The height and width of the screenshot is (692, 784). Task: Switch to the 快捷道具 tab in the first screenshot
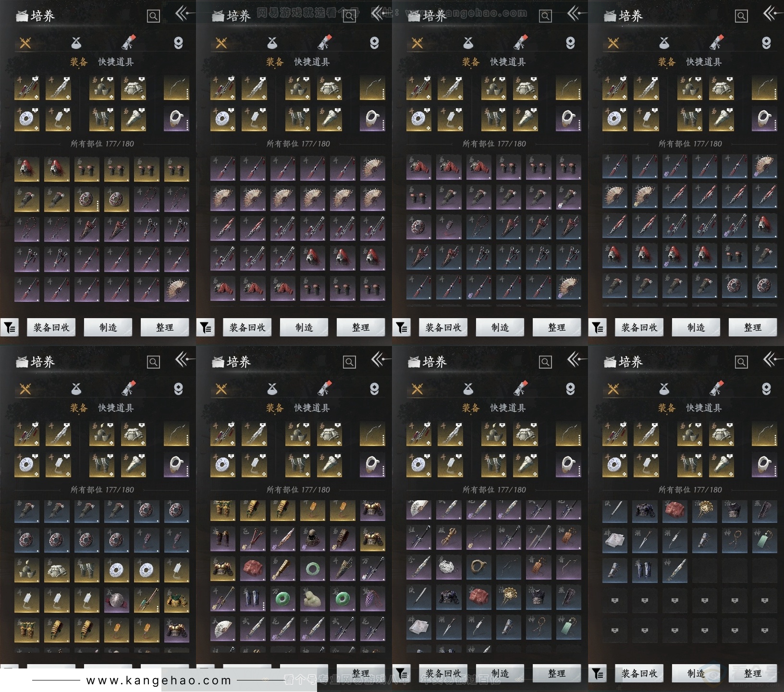coord(116,62)
